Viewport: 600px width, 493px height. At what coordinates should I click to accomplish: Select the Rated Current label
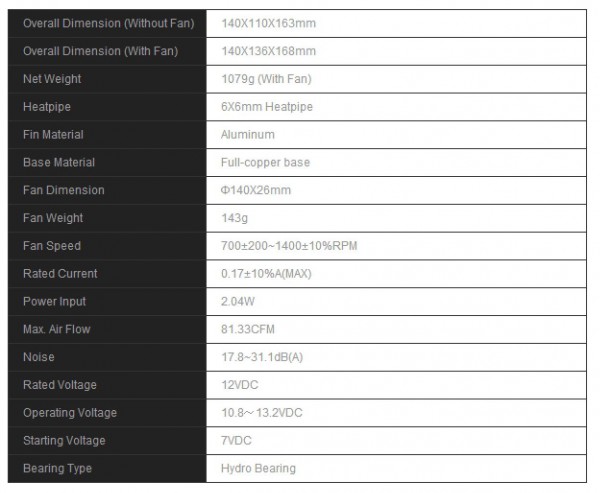(x=60, y=274)
